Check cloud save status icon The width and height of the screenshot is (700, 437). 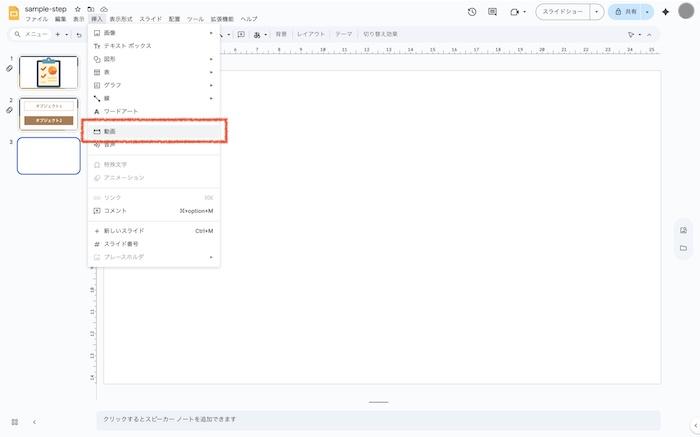(104, 9)
